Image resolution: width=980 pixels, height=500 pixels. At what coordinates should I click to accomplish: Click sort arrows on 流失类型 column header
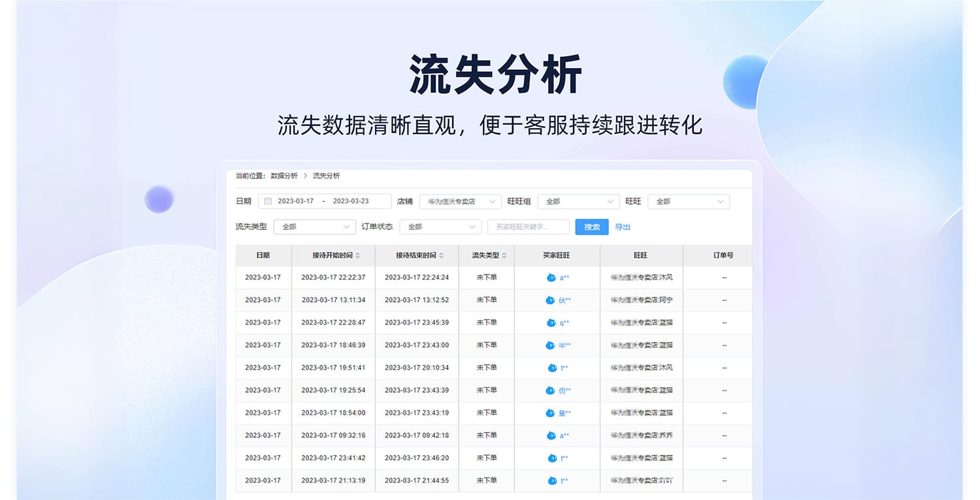point(504,256)
